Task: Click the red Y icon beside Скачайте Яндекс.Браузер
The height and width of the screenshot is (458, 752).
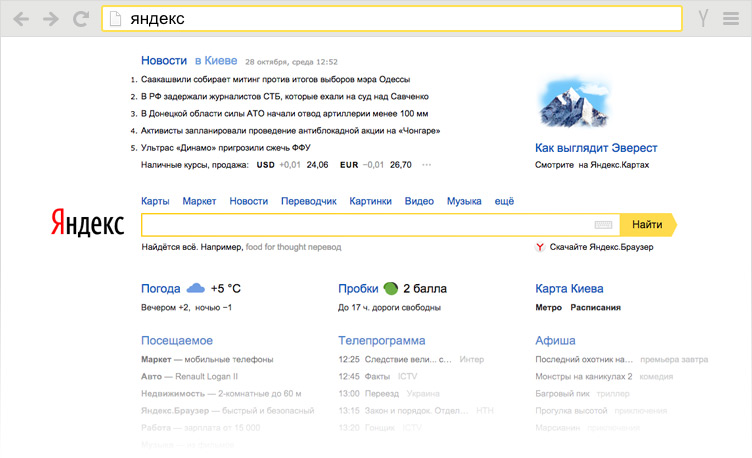Action: point(540,247)
